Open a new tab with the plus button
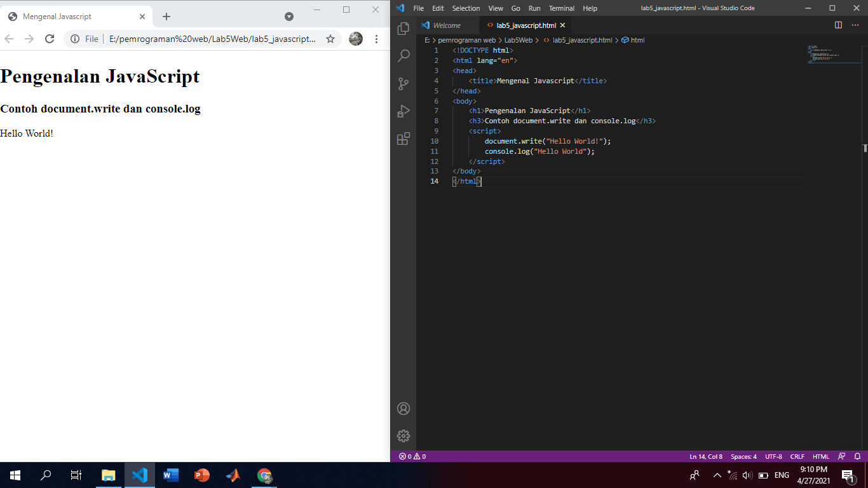The width and height of the screenshot is (868, 488). [x=166, y=16]
